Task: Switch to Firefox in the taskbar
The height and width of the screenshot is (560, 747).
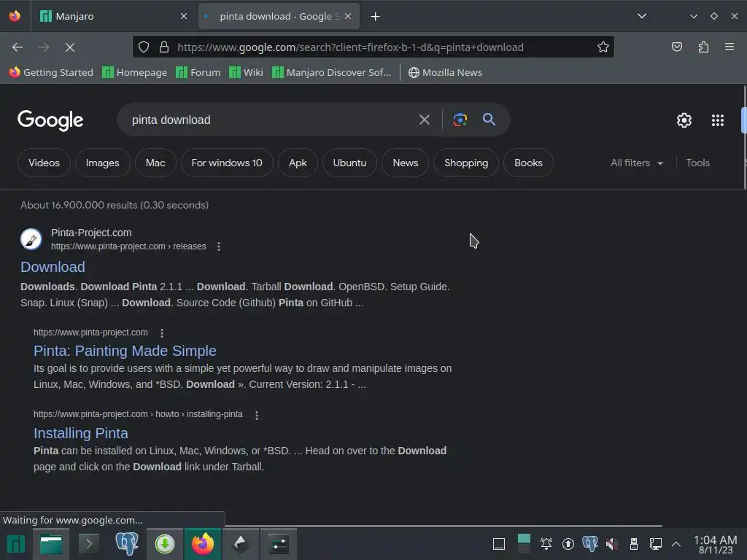Action: coord(203,544)
